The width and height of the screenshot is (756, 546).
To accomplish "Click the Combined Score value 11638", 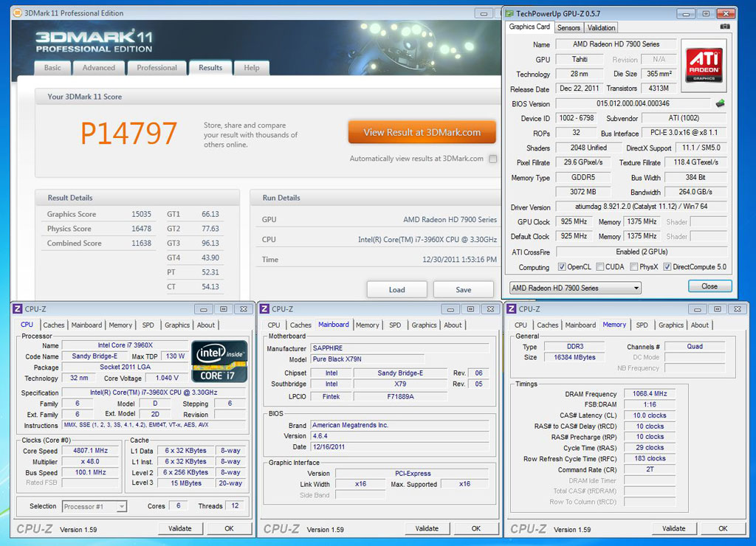I will coord(141,243).
